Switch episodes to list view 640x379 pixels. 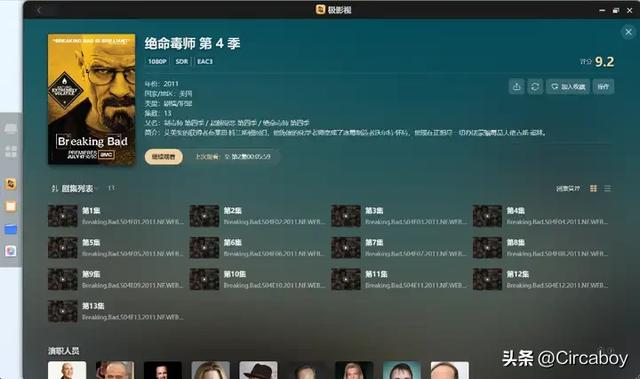[607, 188]
